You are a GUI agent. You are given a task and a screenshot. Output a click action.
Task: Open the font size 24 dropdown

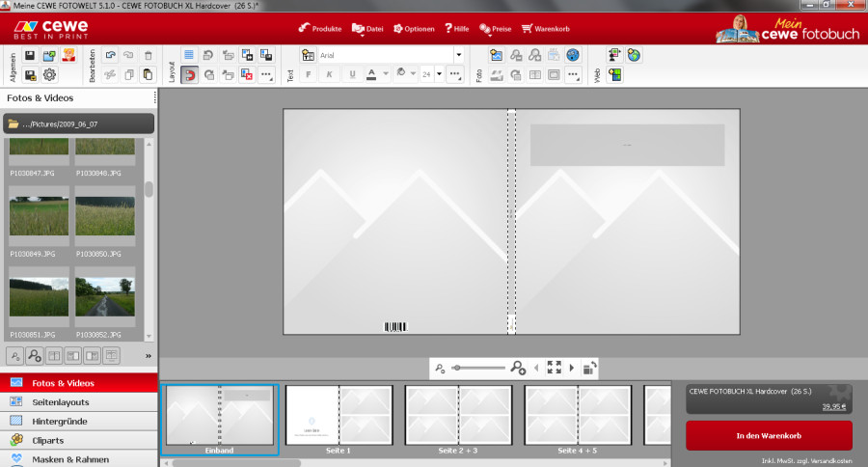[439, 74]
